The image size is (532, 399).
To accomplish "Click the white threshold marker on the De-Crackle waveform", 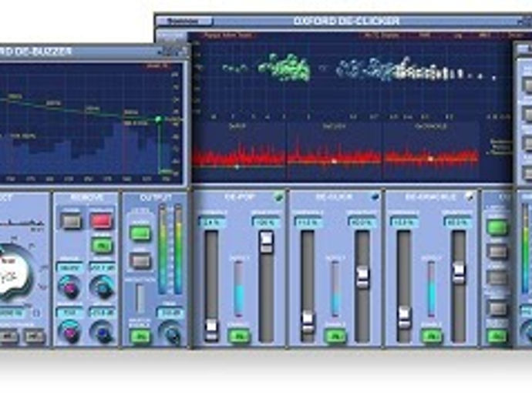I will tap(430, 159).
